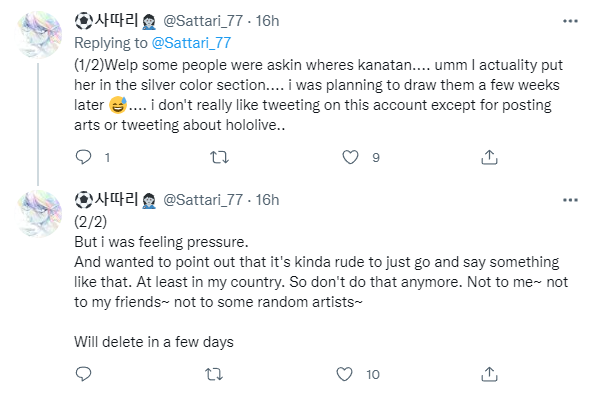The width and height of the screenshot is (594, 394).
Task: Reply to the first (1/2) tweet
Action: pyautogui.click(x=84, y=157)
